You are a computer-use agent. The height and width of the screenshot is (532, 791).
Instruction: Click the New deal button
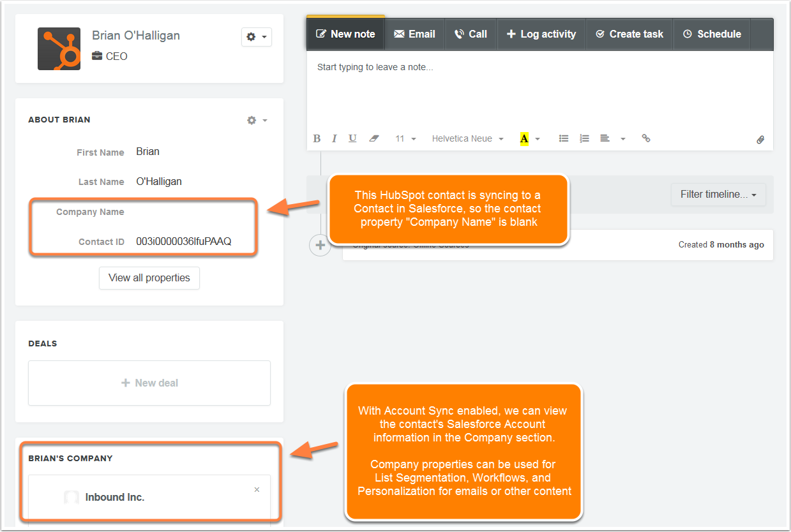tap(149, 383)
